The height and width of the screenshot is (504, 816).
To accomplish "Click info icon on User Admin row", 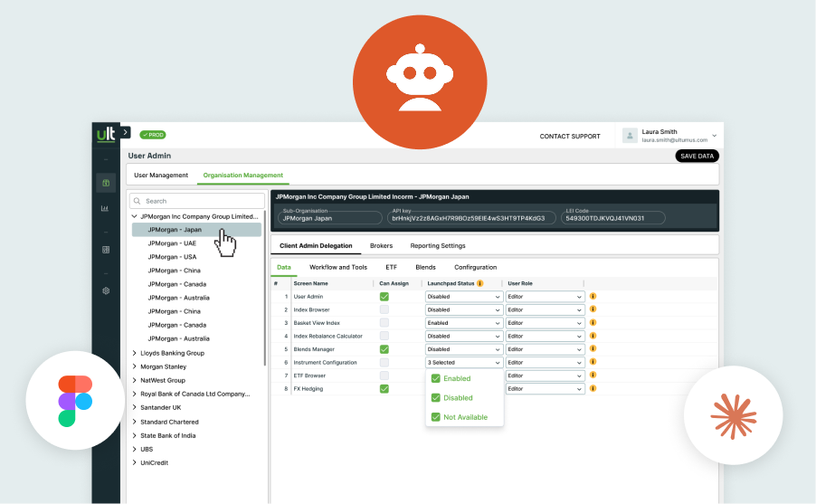I will [x=593, y=296].
